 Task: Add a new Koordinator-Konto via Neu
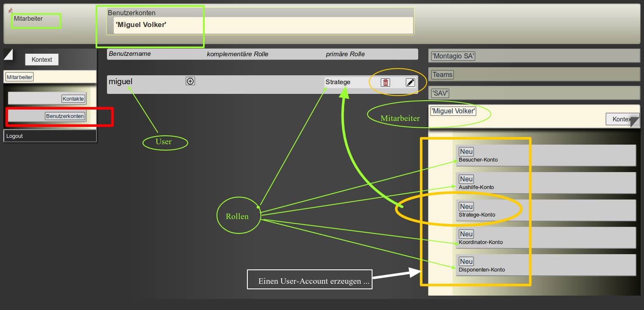tap(466, 234)
